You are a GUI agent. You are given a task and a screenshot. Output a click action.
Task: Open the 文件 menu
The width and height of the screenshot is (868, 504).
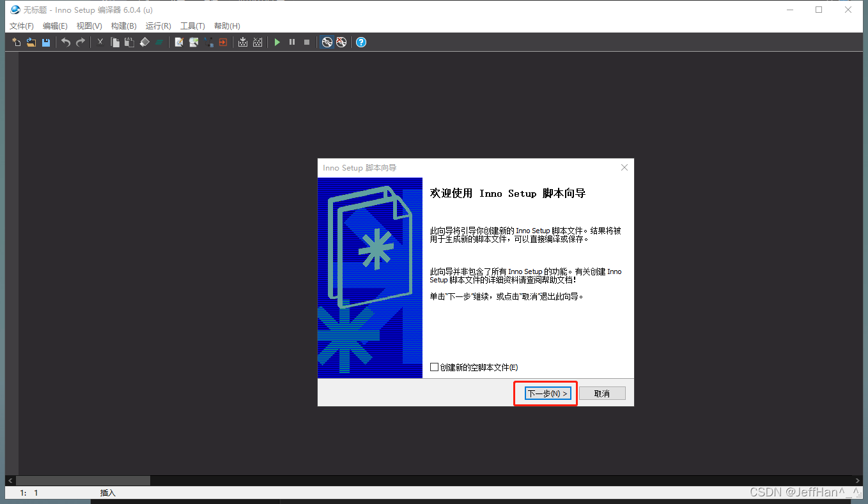(x=21, y=26)
